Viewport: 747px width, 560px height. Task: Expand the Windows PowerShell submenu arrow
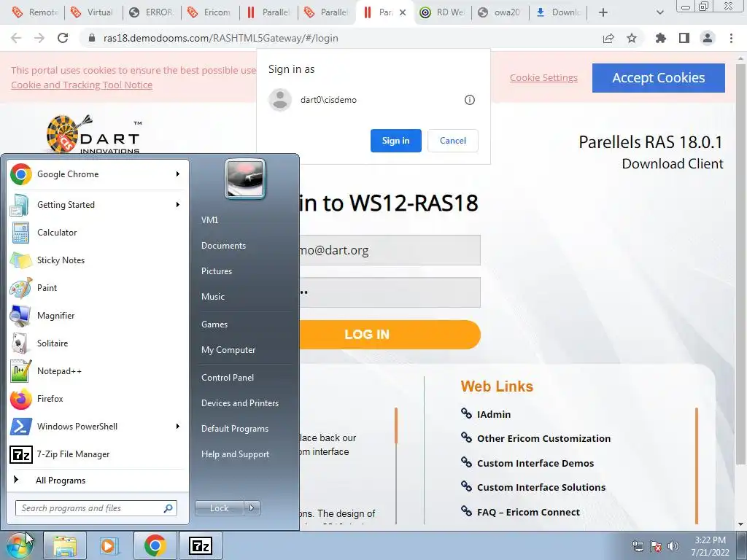[178, 426]
